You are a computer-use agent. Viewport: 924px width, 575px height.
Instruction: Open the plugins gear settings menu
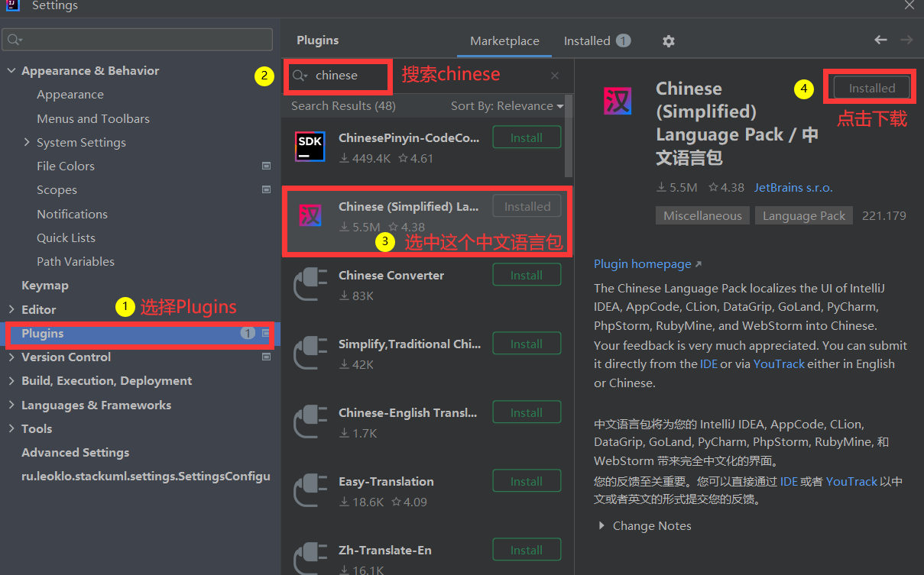tap(669, 41)
